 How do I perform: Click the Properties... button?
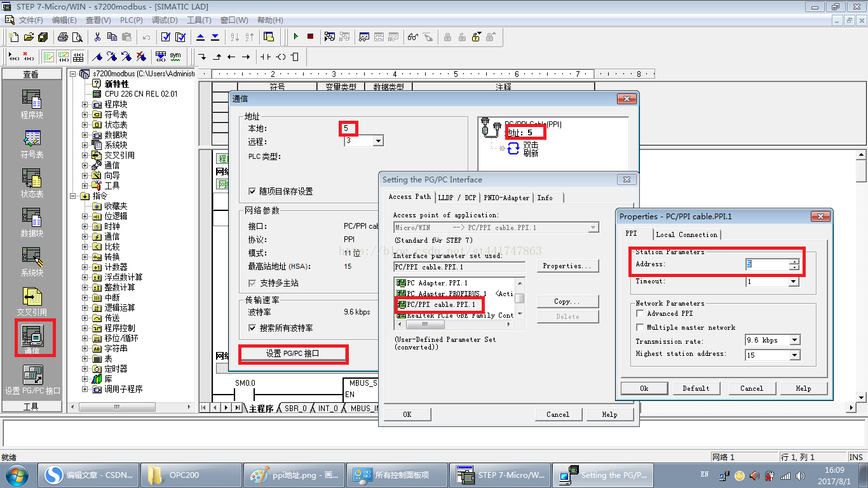click(567, 266)
